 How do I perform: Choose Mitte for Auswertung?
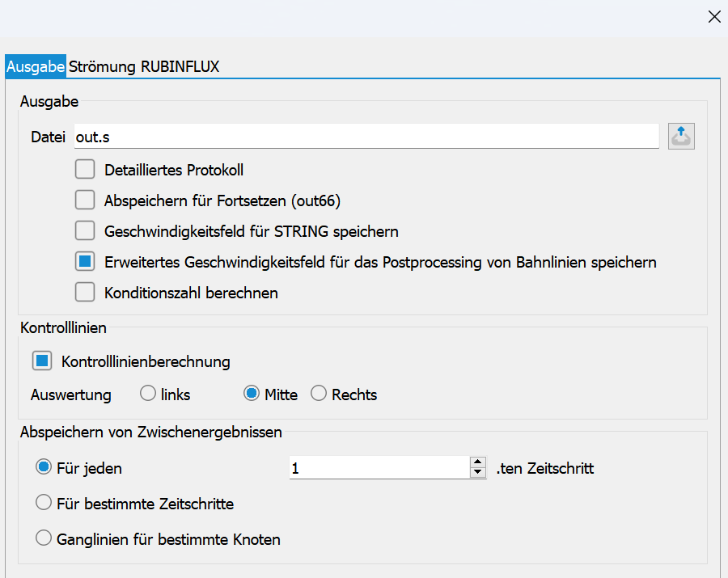pos(252,394)
